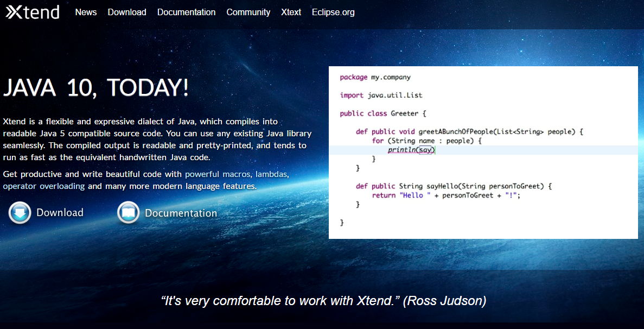This screenshot has width=644, height=329.
Task: Click the Download label beside the arrow icon
Action: 60,212
